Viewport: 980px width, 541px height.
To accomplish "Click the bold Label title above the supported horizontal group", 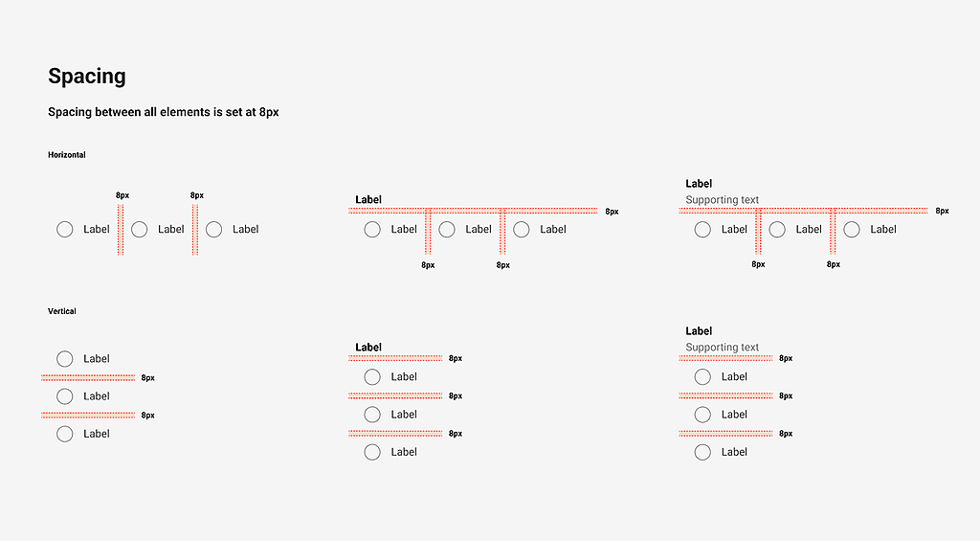I will tap(699, 184).
